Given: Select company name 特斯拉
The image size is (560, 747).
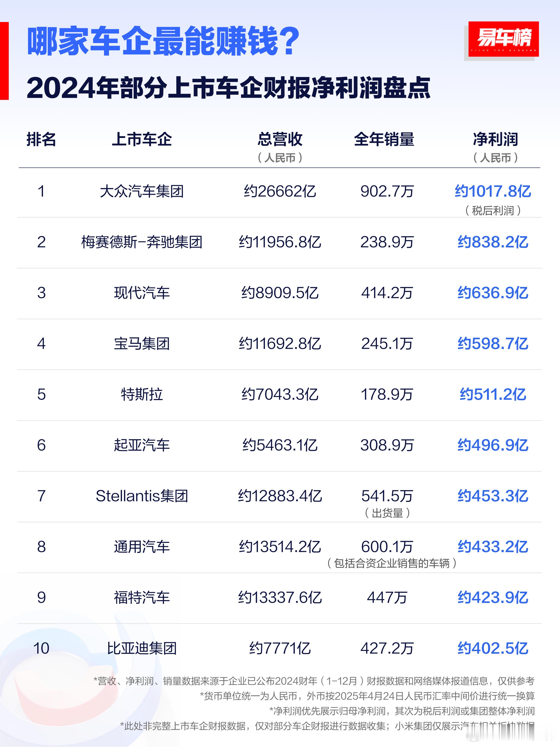Looking at the screenshot, I should 142,395.
